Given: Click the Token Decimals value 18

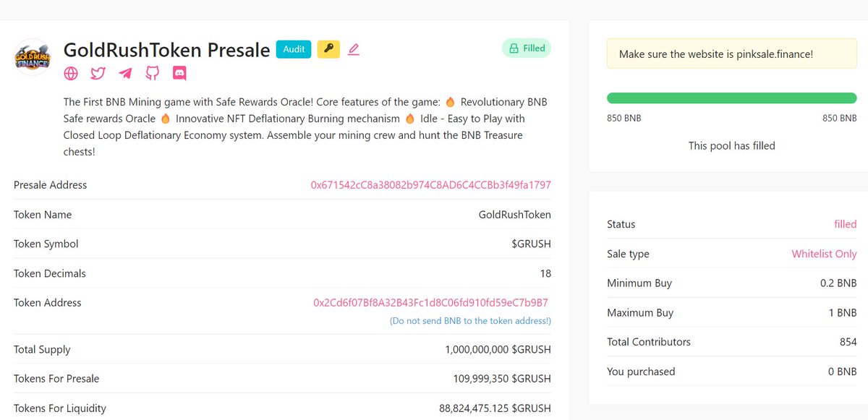Looking at the screenshot, I should click(545, 273).
